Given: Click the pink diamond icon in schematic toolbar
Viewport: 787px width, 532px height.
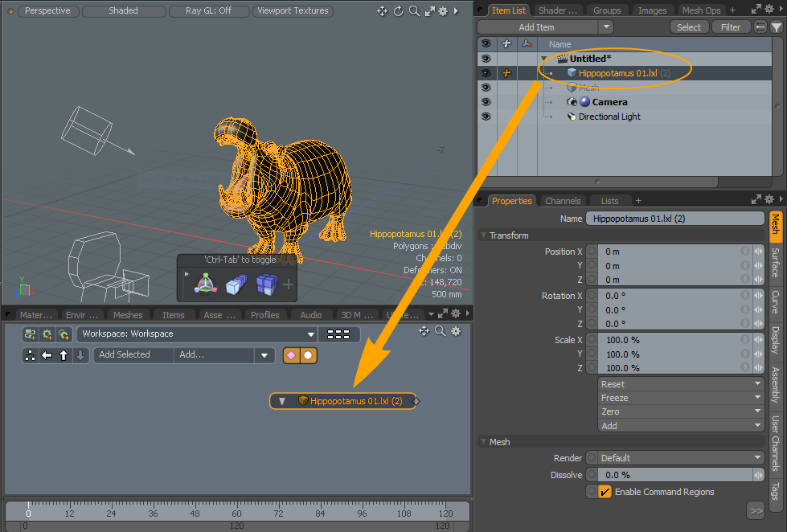Looking at the screenshot, I should coord(291,355).
